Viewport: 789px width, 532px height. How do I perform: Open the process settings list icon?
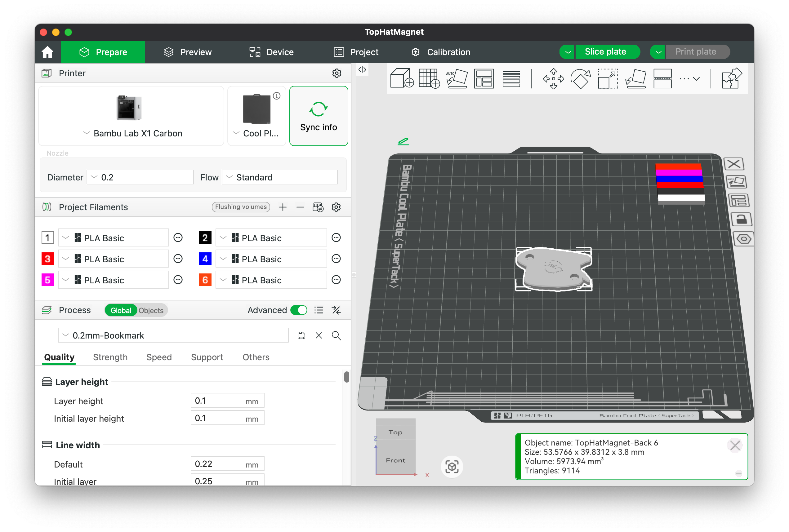(318, 310)
